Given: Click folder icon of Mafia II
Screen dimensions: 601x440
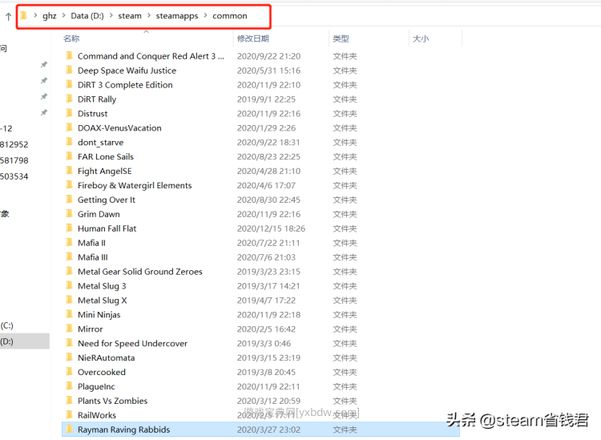Looking at the screenshot, I should point(69,242).
